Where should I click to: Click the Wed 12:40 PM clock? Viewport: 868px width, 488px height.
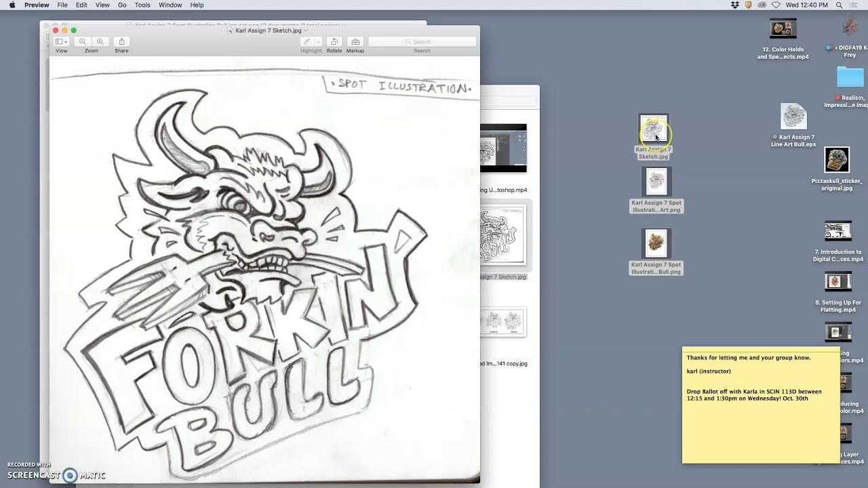pyautogui.click(x=807, y=5)
